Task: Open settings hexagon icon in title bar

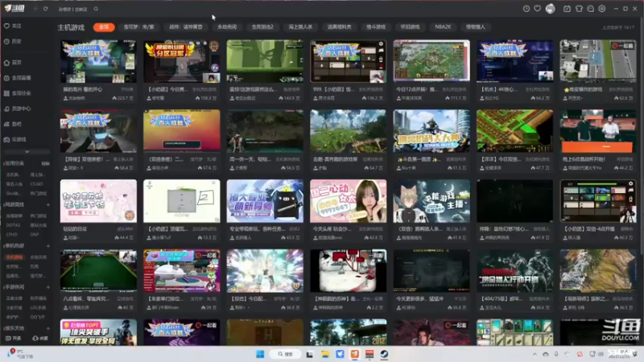Action: point(601,9)
